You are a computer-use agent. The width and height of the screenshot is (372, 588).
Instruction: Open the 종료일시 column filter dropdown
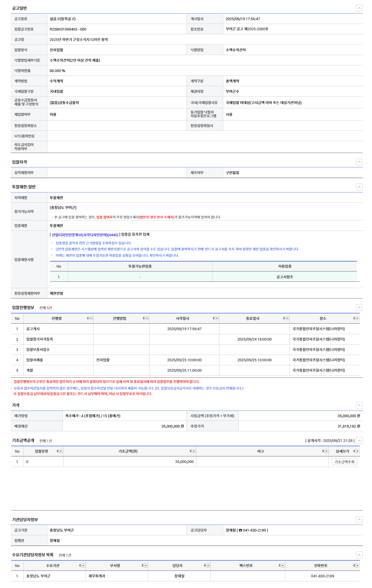pyautogui.click(x=287, y=318)
